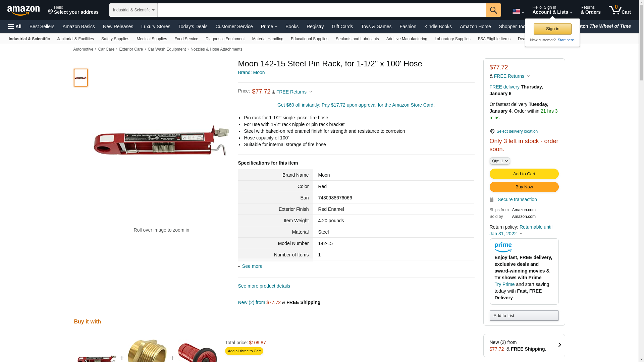
Task: Open the Brand: Moon link
Action: click(x=251, y=72)
